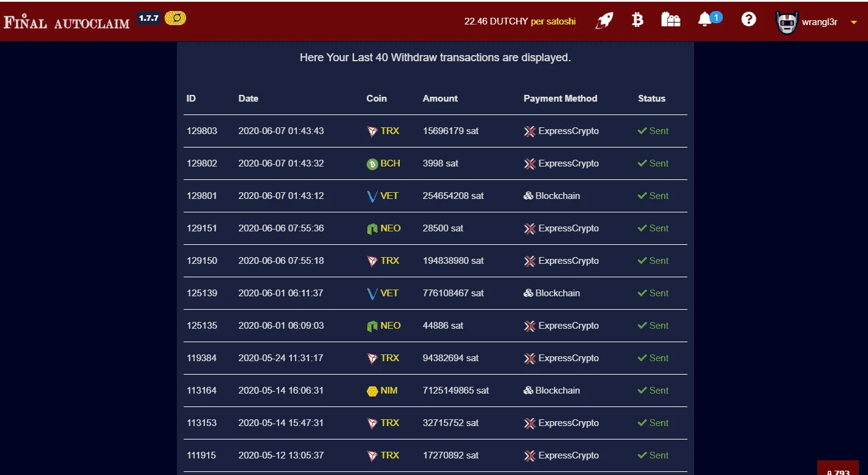The height and width of the screenshot is (475, 868).
Task: Open the notifications bell icon
Action: point(705,20)
